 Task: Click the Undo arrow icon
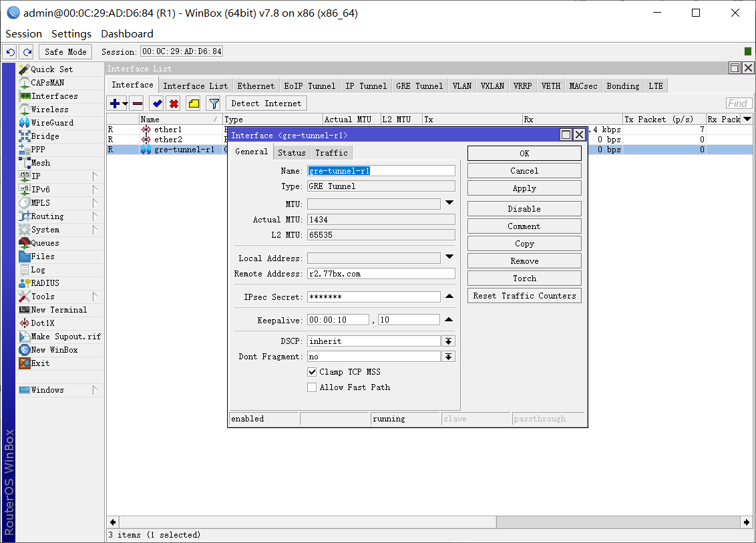coord(10,51)
